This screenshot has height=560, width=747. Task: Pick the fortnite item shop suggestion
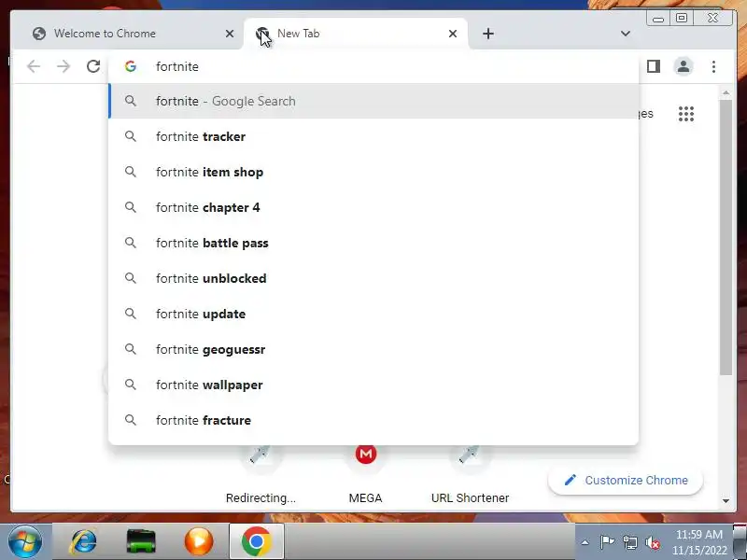point(373,172)
